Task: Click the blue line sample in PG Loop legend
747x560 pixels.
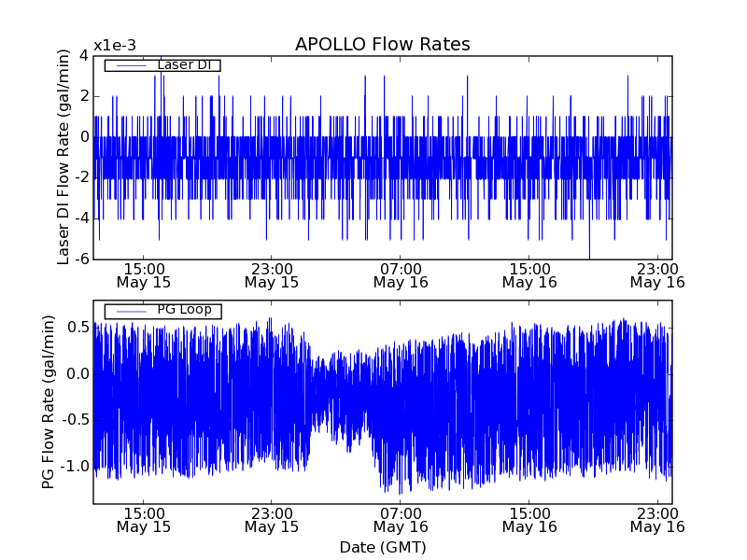Action: click(x=130, y=311)
